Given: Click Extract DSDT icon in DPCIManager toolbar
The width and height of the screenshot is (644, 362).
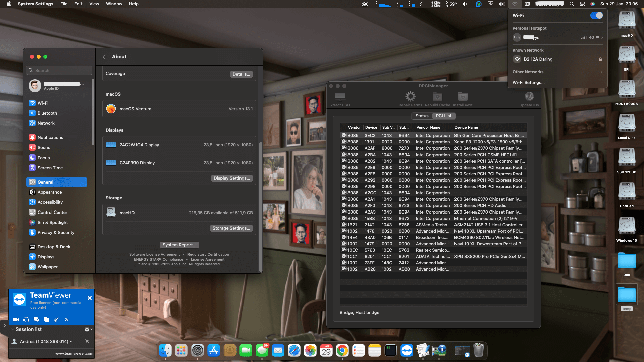Looking at the screenshot, I should point(340,97).
